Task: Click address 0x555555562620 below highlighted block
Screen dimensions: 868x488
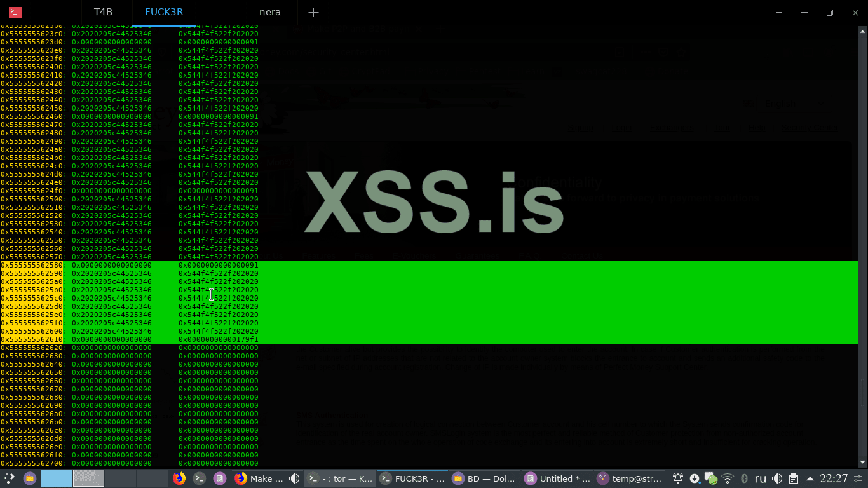Action: 33,348
